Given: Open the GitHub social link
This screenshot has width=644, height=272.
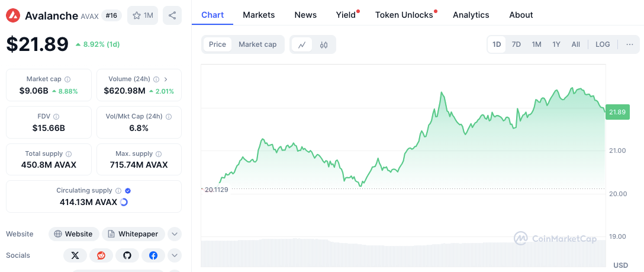Looking at the screenshot, I should [127, 255].
